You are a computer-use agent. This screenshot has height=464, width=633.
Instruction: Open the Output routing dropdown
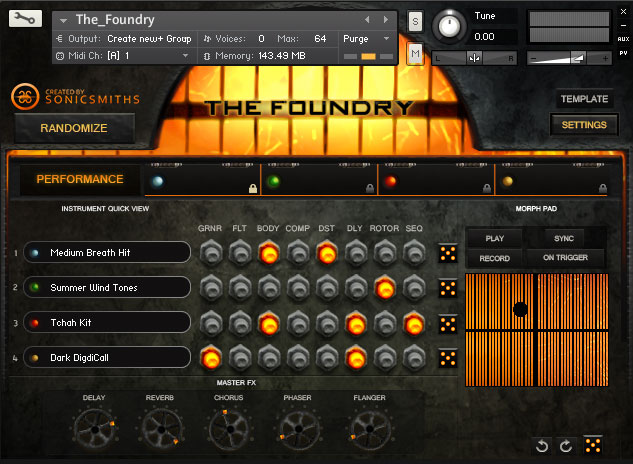(149, 39)
